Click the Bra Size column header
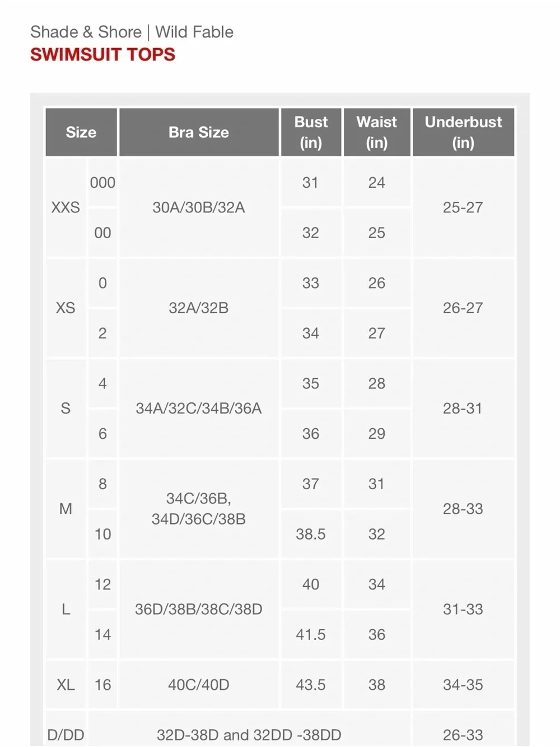Image resolution: width=560 pixels, height=747 pixels. coord(199,132)
